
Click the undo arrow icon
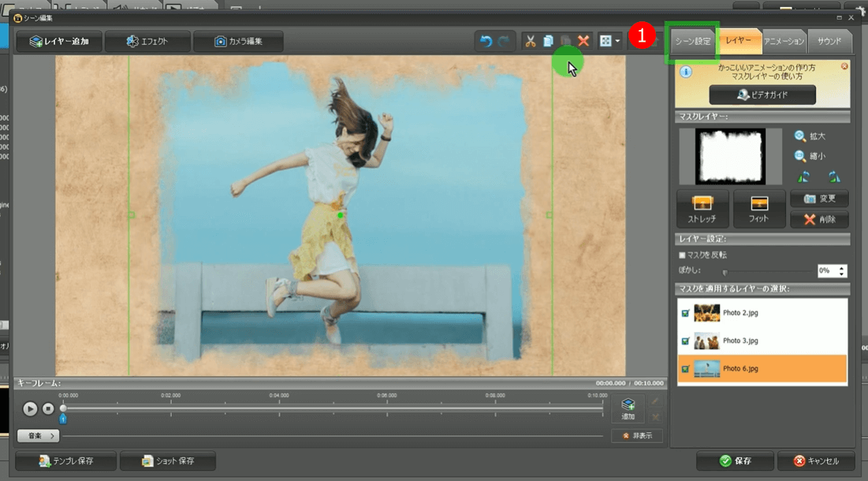[486, 41]
